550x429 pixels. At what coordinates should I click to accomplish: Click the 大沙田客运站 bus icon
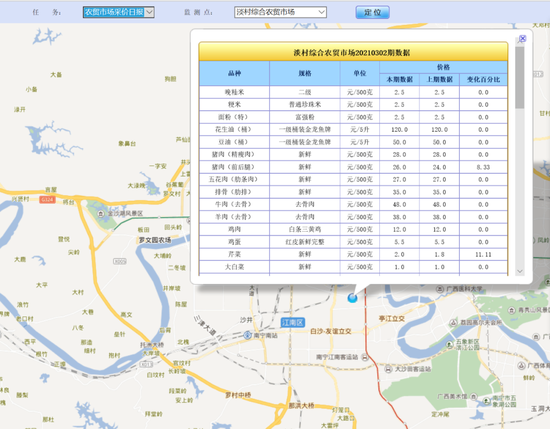coord(388,369)
